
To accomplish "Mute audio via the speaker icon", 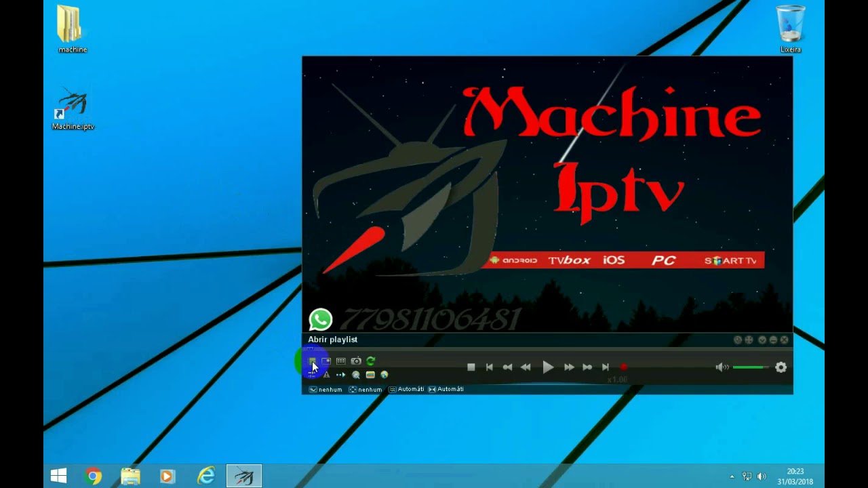I will click(722, 367).
